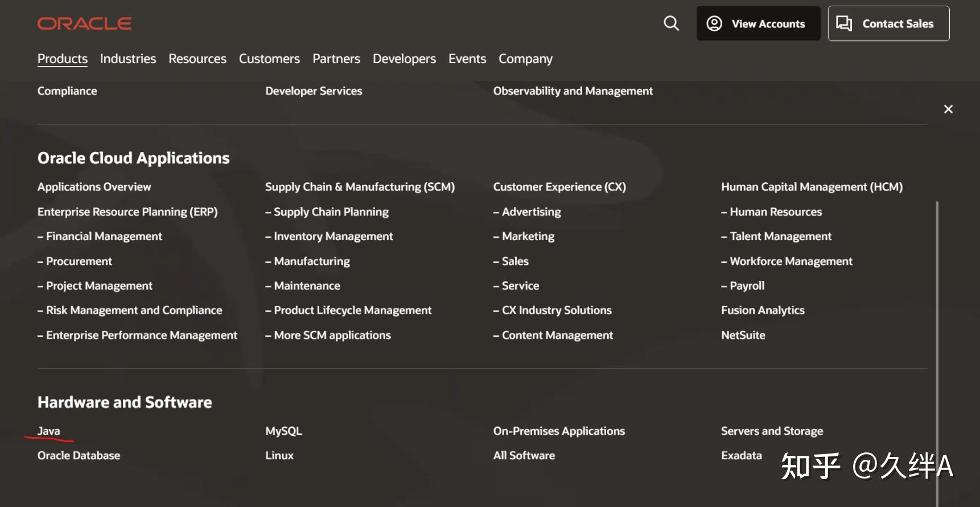Select the Developers menu item

click(x=404, y=59)
